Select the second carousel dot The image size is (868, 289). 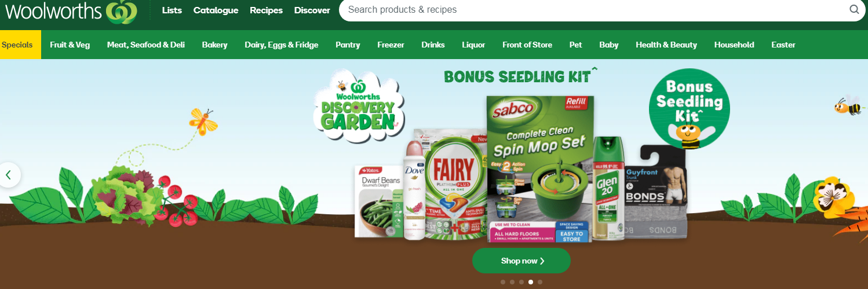tap(512, 282)
